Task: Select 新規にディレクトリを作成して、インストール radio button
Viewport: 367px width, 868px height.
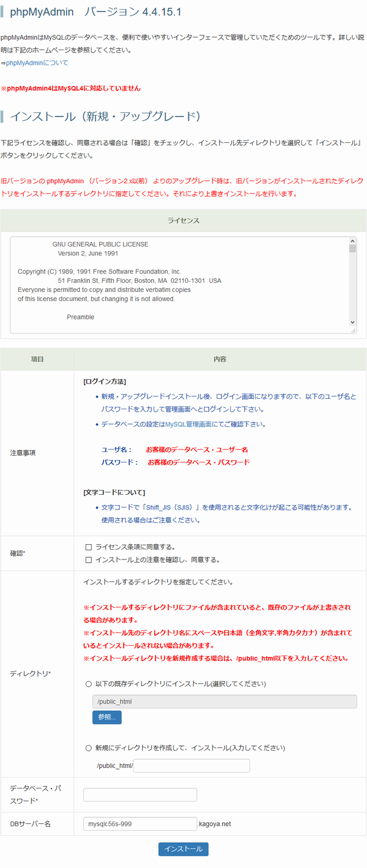Action: pyautogui.click(x=89, y=748)
